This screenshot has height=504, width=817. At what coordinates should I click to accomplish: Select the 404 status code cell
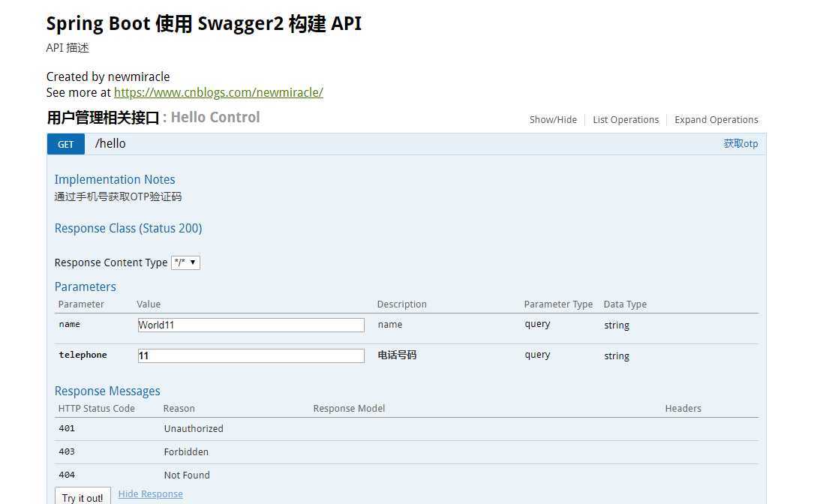pyautogui.click(x=67, y=475)
